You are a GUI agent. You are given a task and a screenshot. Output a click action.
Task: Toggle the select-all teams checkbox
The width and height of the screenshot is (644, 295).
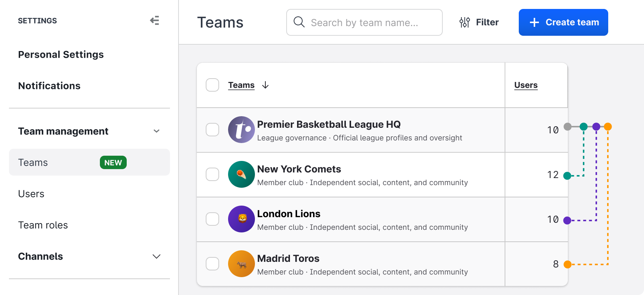[x=212, y=85]
